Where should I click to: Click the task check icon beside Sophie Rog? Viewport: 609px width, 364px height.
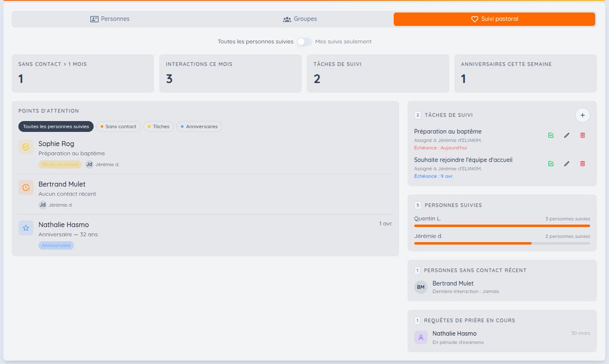coord(26,147)
